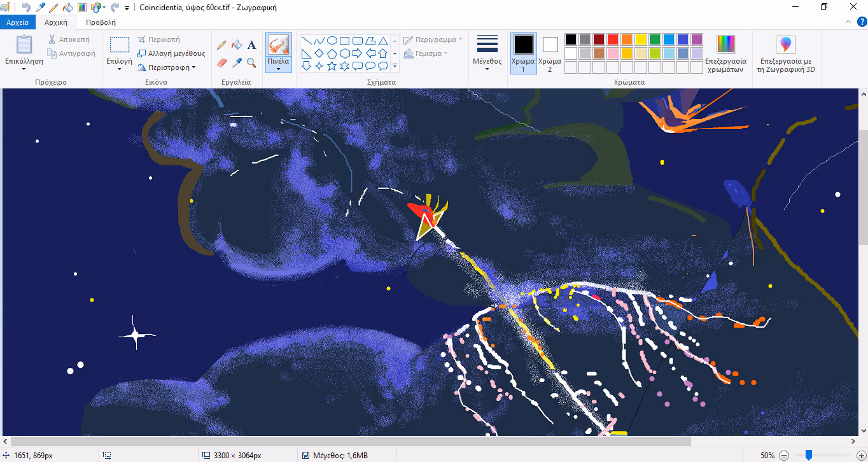Expand the Πινέλα brushes dropdown
This screenshot has height=462, width=868.
279,67
